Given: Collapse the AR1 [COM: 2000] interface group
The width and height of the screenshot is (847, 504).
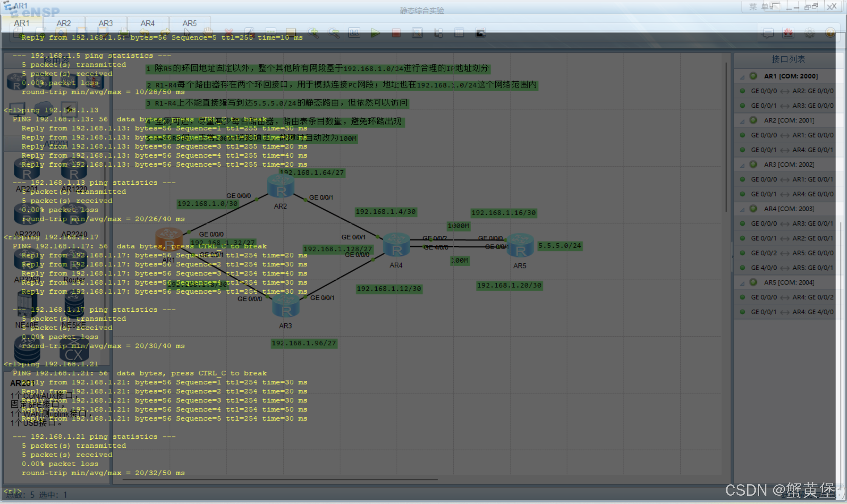Looking at the screenshot, I should [742, 77].
